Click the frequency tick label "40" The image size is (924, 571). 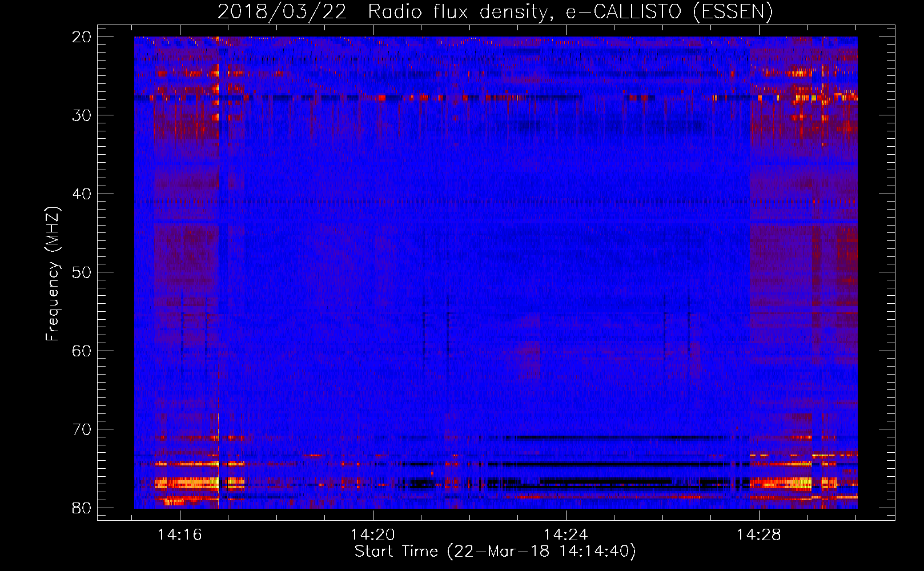tap(82, 194)
